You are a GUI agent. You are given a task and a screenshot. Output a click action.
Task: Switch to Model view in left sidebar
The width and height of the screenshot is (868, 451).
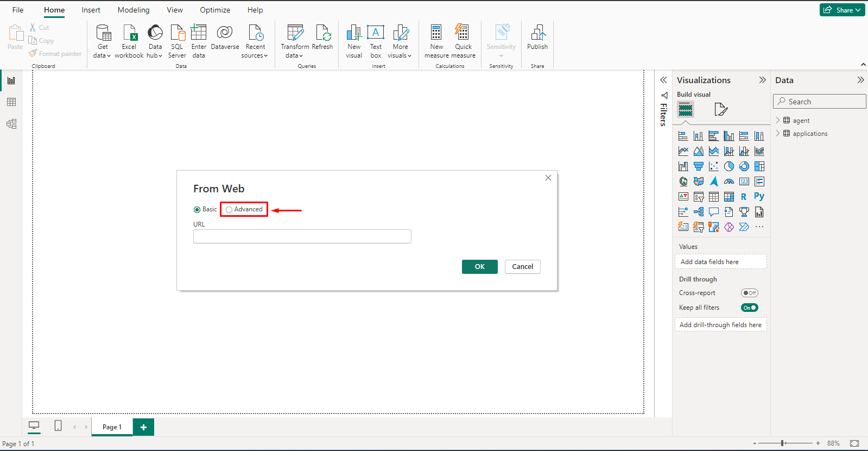[x=11, y=124]
